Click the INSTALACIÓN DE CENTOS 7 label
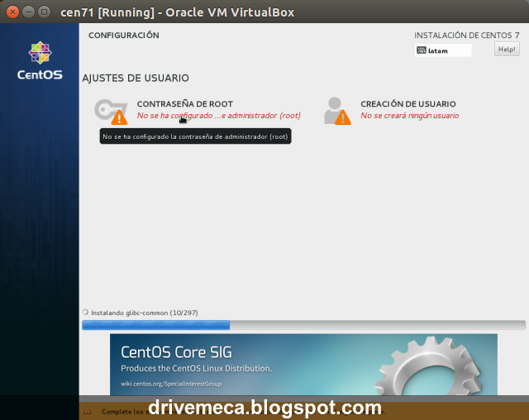Viewport: 529px width, 420px height. pos(466,35)
